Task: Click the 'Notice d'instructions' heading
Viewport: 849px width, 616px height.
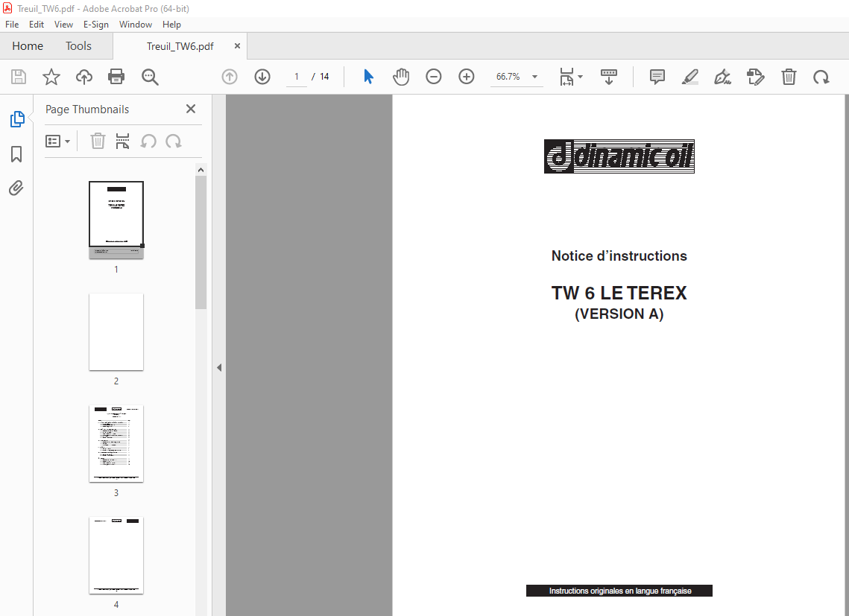Action: point(619,256)
